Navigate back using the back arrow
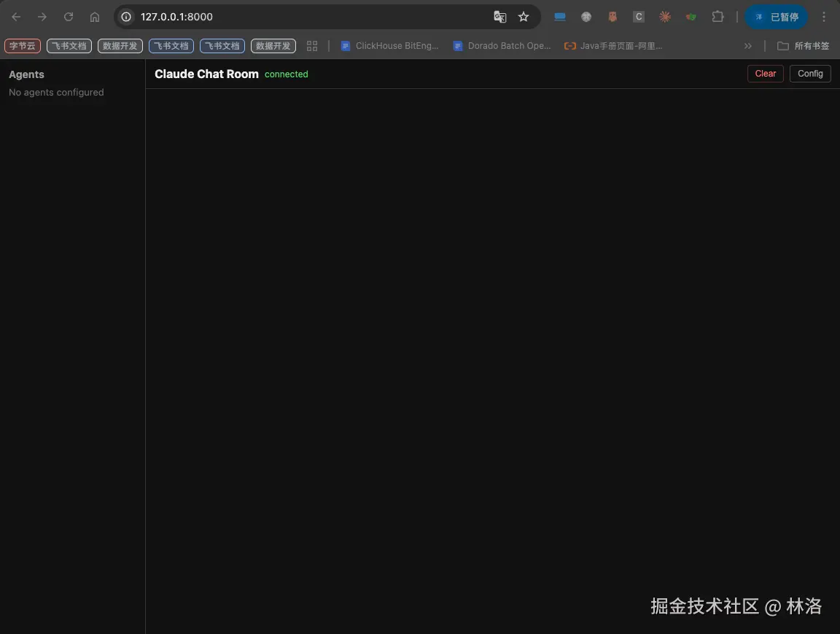 (x=16, y=16)
